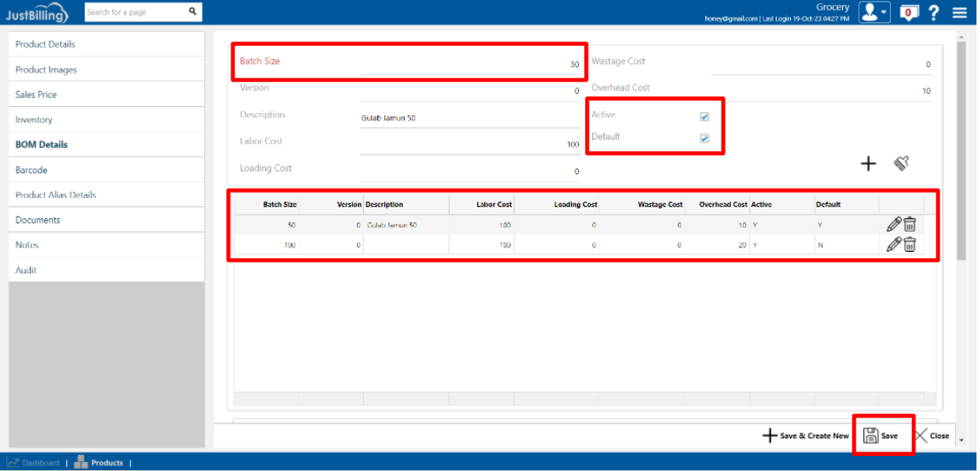The image size is (980, 471).
Task: Click the clear brush icon
Action: [x=900, y=163]
